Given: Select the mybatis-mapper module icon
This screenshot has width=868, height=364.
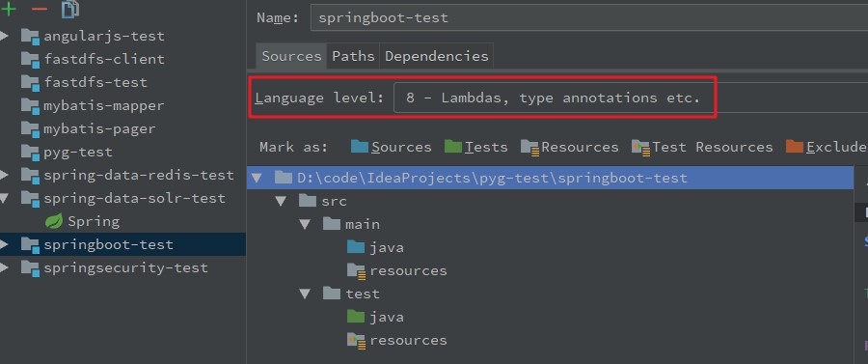Looking at the screenshot, I should (x=30, y=106).
